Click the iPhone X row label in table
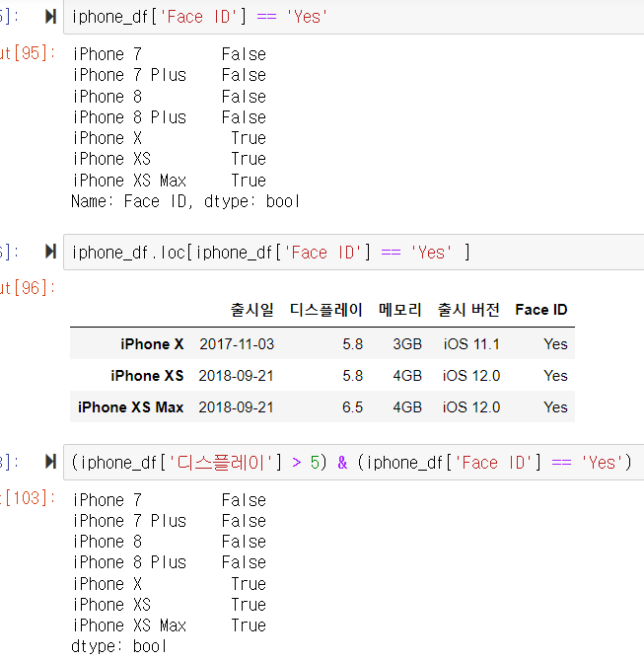Image resolution: width=644 pixels, height=661 pixels. [x=152, y=344]
